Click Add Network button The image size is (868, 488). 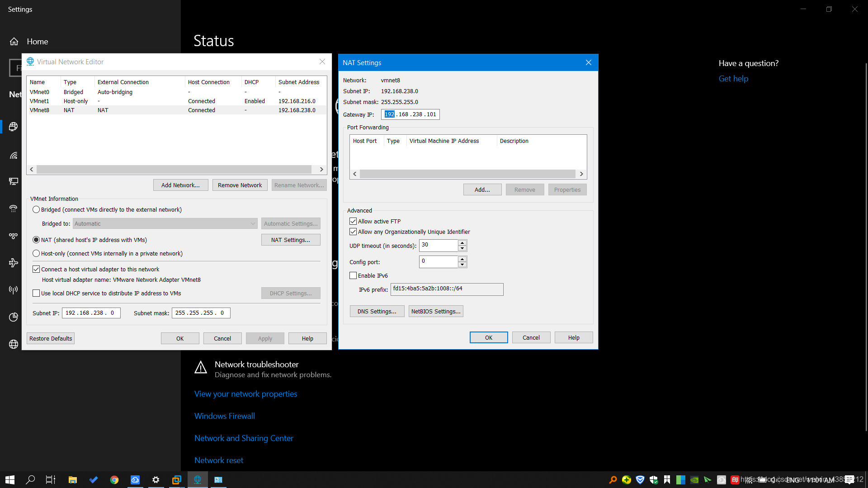click(x=180, y=185)
